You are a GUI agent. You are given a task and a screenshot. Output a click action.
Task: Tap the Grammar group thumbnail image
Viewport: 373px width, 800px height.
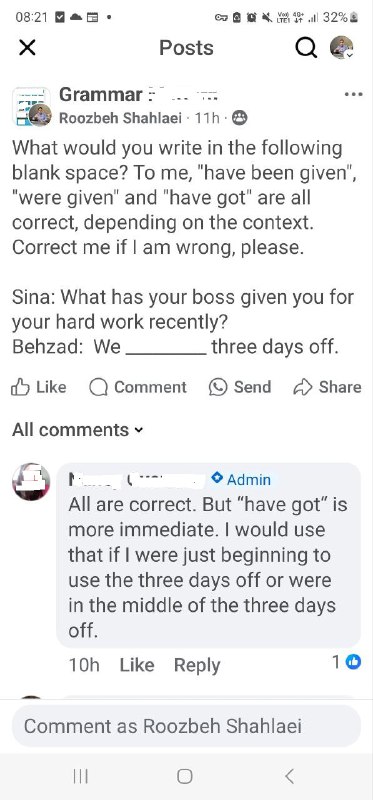click(x=31, y=106)
